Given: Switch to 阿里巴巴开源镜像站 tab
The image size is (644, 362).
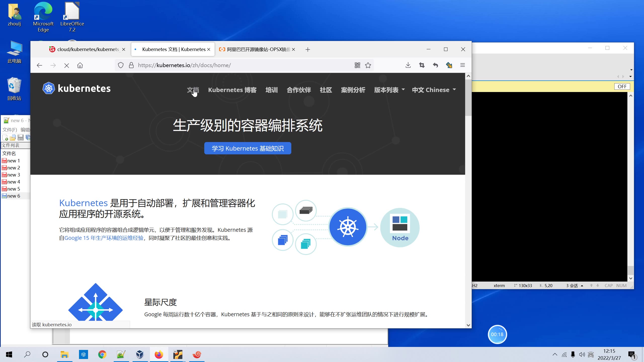Looking at the screenshot, I should 257,49.
